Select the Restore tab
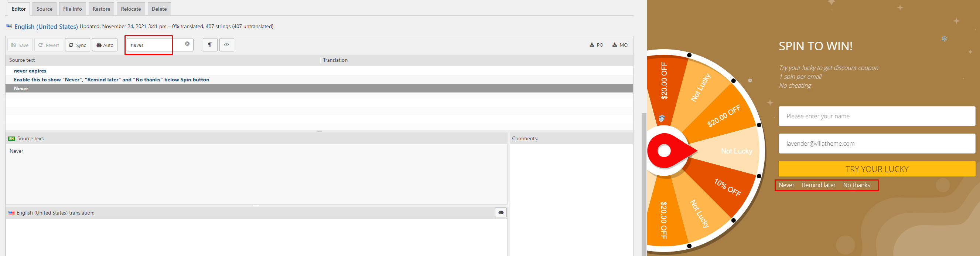Image resolution: width=980 pixels, height=256 pixels. pos(101,9)
